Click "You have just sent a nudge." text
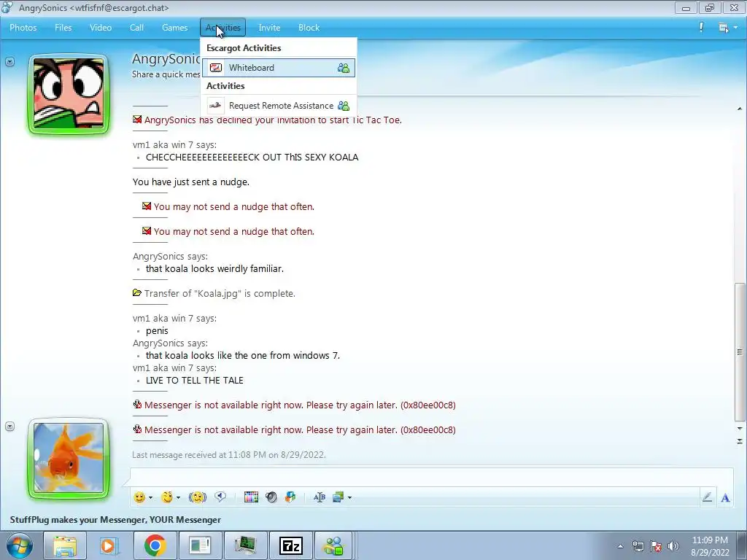 (191, 182)
